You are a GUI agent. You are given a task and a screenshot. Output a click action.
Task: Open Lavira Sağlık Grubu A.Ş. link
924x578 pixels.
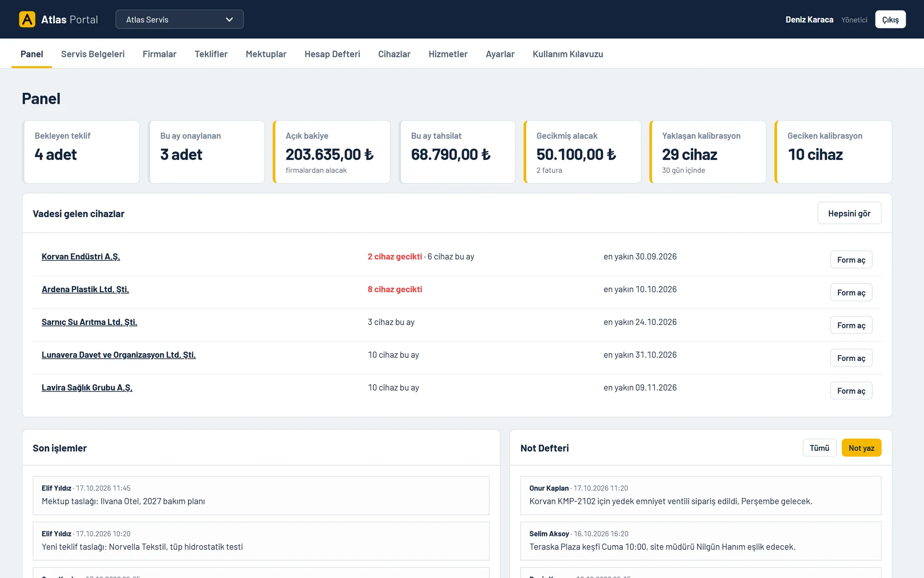[87, 388]
